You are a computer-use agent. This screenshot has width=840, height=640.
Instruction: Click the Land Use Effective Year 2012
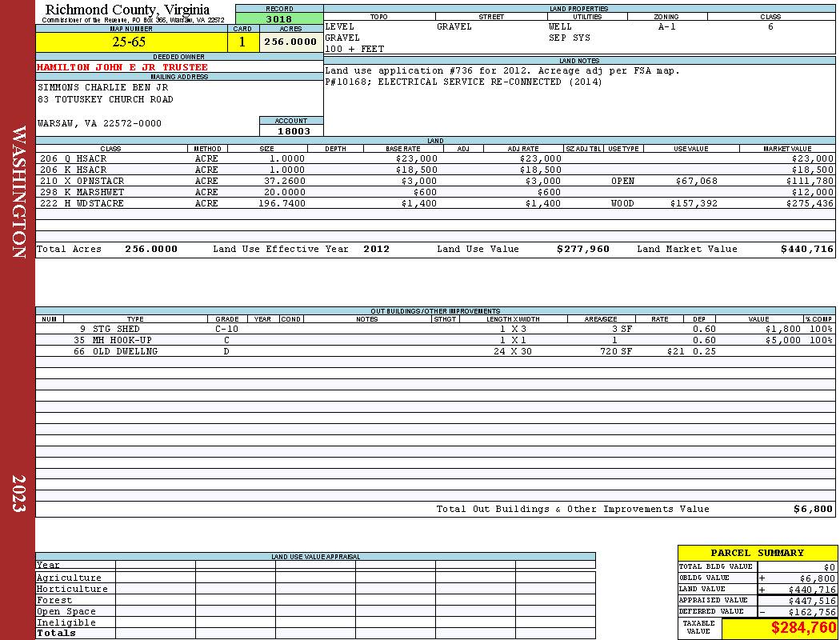tap(376, 249)
